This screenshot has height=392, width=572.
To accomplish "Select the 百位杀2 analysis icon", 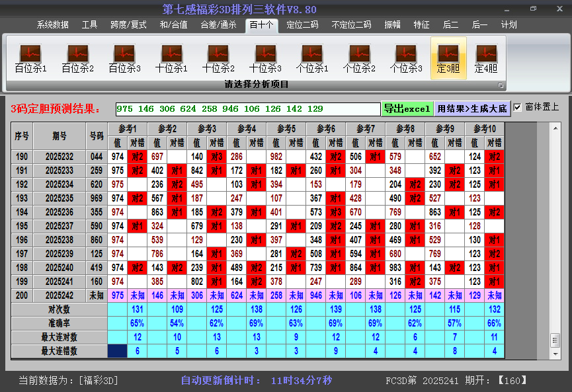I will 77,58.
